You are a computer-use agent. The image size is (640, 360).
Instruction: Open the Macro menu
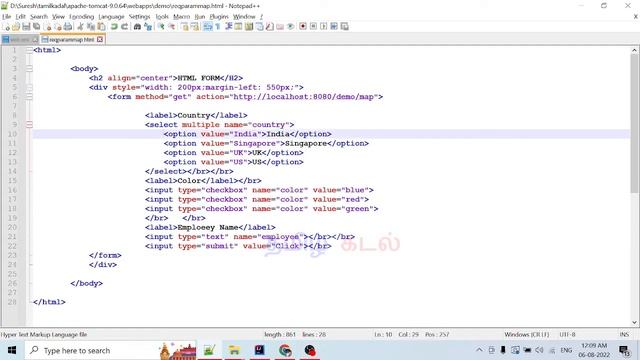182,17
